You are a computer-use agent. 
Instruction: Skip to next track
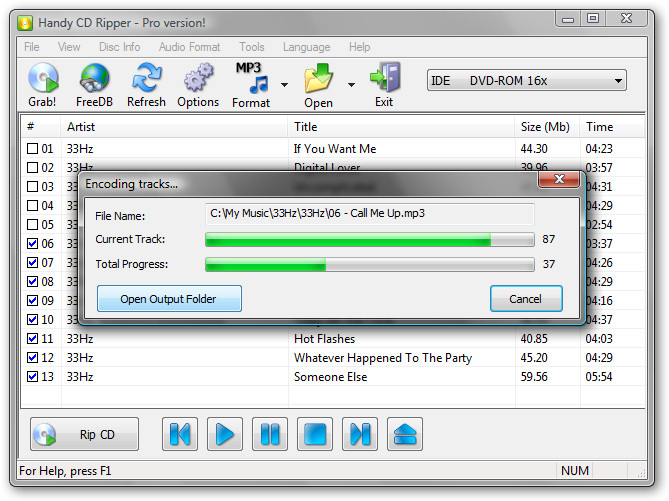(360, 434)
